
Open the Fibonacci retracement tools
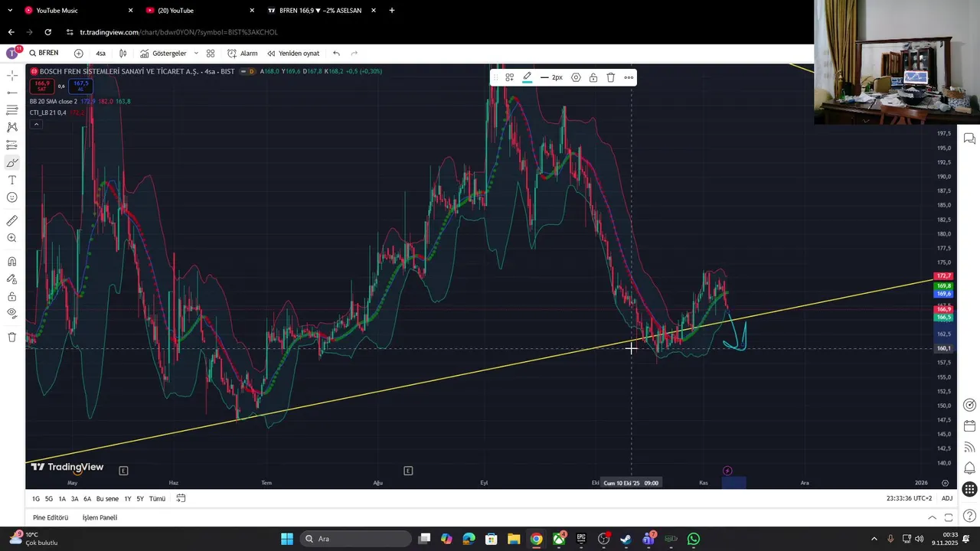12,110
